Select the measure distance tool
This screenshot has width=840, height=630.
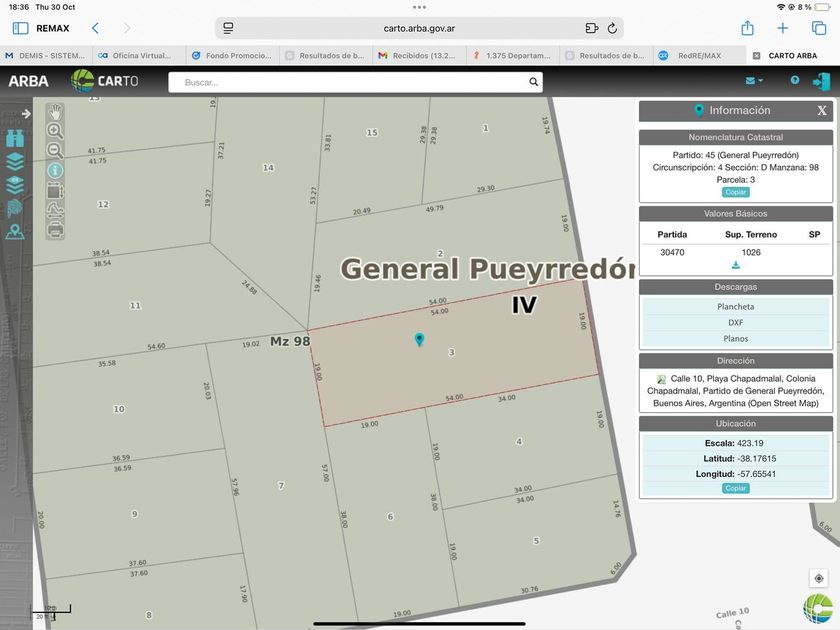pyautogui.click(x=55, y=209)
